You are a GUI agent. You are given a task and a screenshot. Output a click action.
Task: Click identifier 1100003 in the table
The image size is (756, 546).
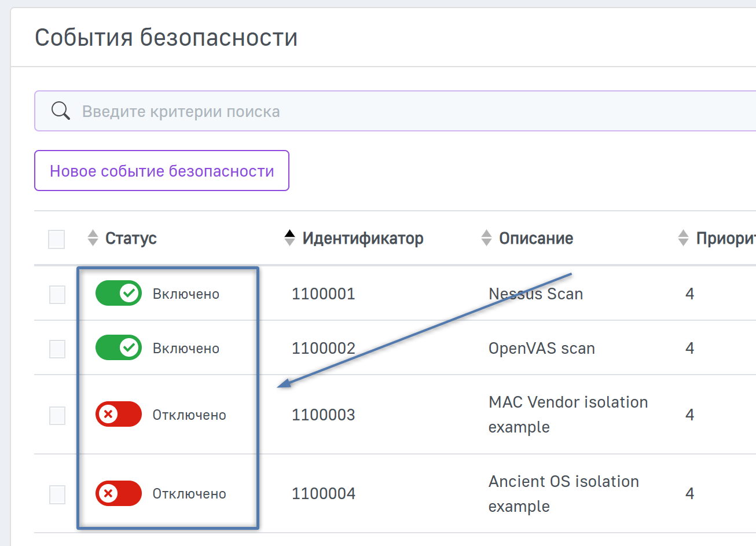tap(323, 415)
